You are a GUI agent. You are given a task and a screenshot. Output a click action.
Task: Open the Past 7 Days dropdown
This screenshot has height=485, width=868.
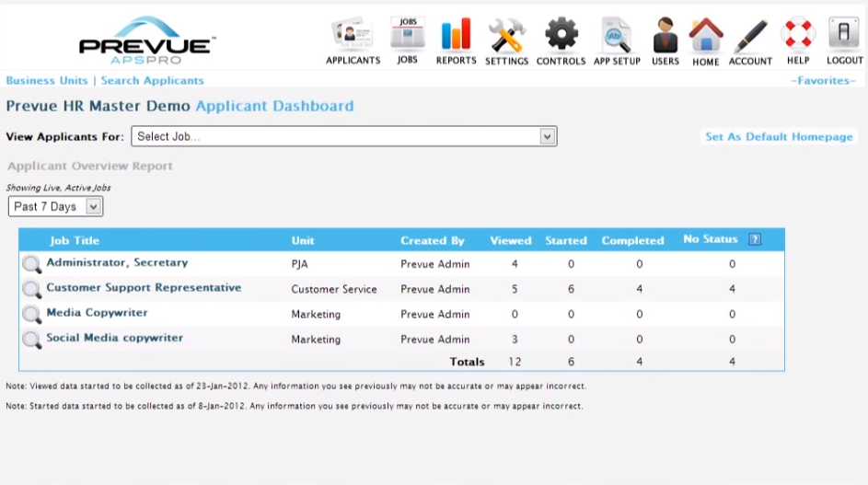pos(55,206)
